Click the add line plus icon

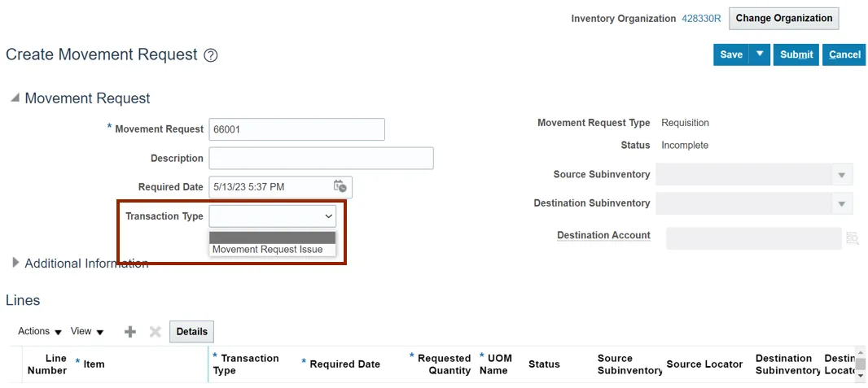tap(130, 331)
